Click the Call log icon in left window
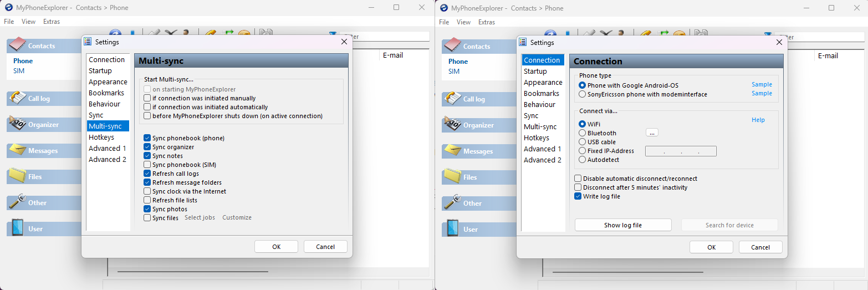 18,98
